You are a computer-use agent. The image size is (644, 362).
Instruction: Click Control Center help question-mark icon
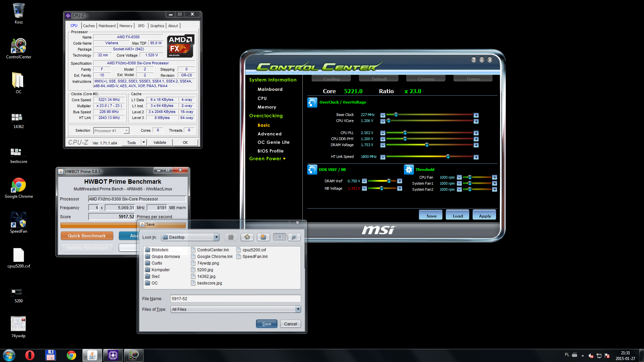pyautogui.click(x=474, y=60)
